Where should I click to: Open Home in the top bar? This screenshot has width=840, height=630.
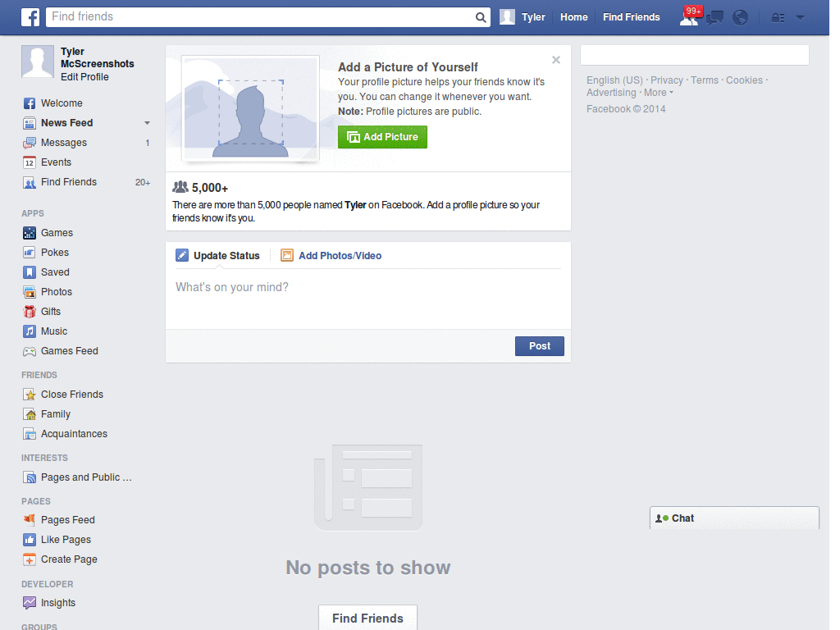coord(573,17)
